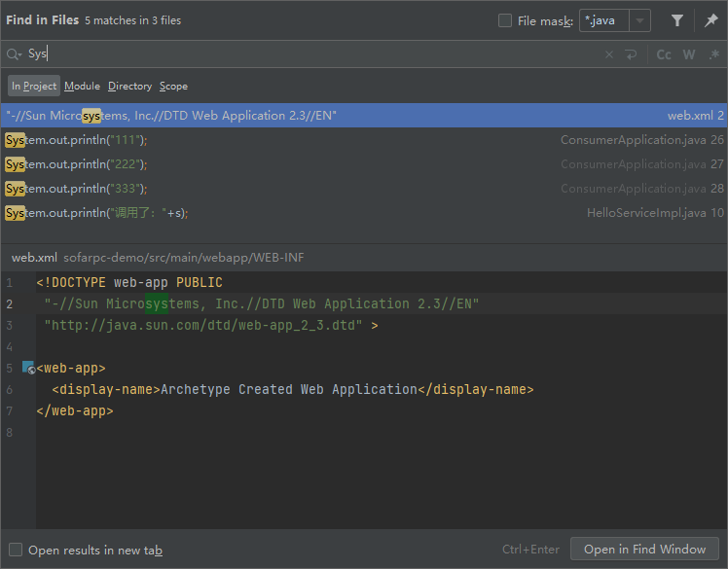Switch to Directory scope tab

click(x=130, y=86)
